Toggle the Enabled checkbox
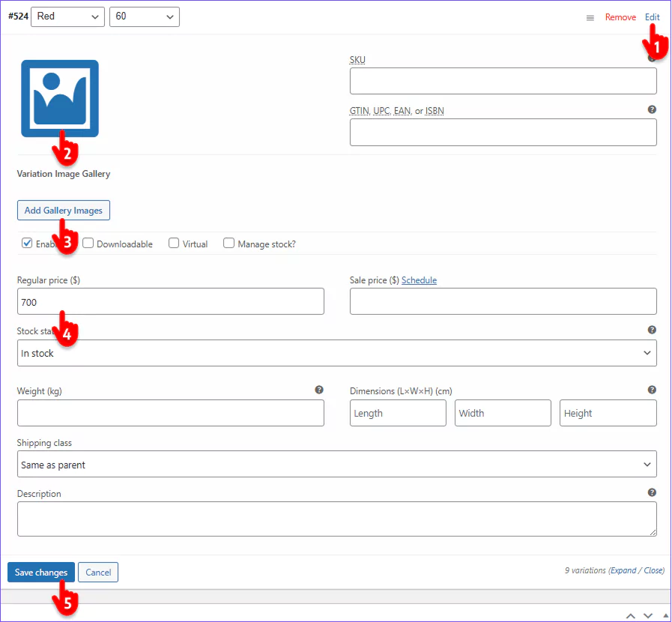This screenshot has height=622, width=672. click(27, 243)
